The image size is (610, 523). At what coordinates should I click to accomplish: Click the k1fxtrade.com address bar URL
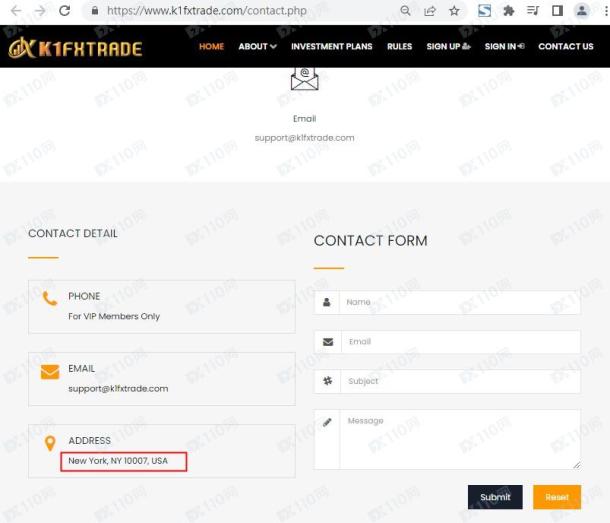click(x=207, y=11)
